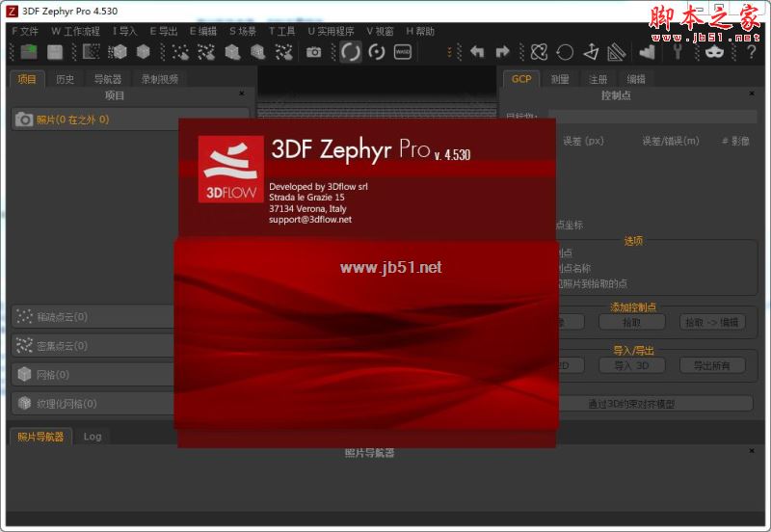Image resolution: width=771 pixels, height=532 pixels.
Task: Select the 网格(0) item
Action: point(93,375)
